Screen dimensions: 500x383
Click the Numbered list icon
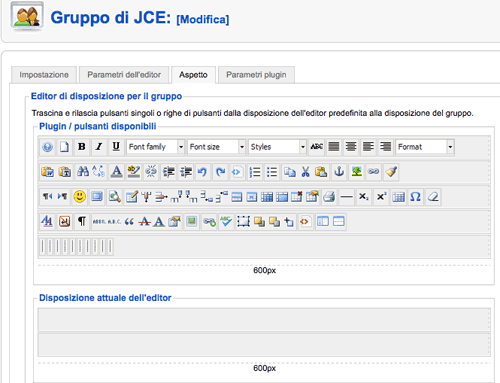point(255,172)
